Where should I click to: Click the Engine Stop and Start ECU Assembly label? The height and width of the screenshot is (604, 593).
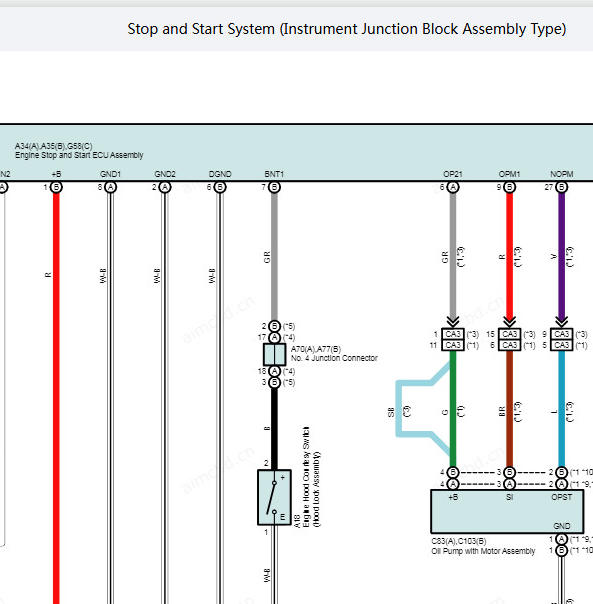click(x=79, y=155)
